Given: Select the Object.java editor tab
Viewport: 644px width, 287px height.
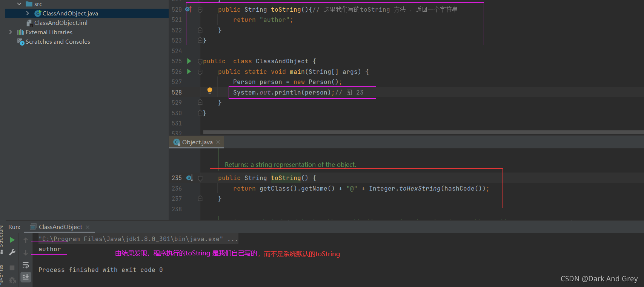Looking at the screenshot, I should pyautogui.click(x=197, y=142).
